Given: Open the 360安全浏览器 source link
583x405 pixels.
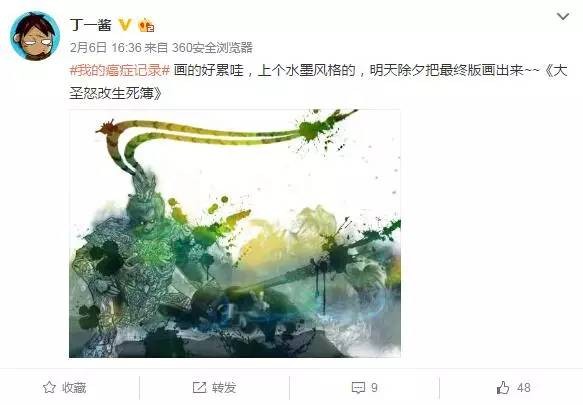Looking at the screenshot, I should (212, 48).
